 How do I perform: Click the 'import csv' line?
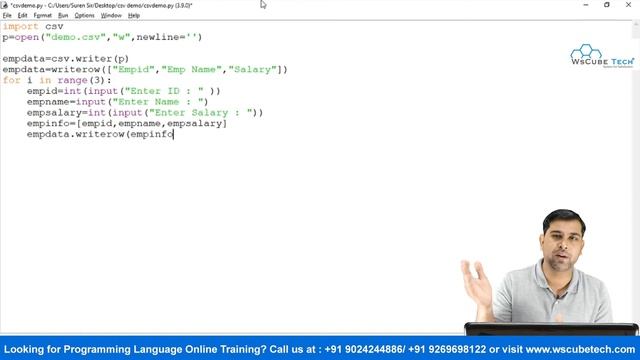33,27
